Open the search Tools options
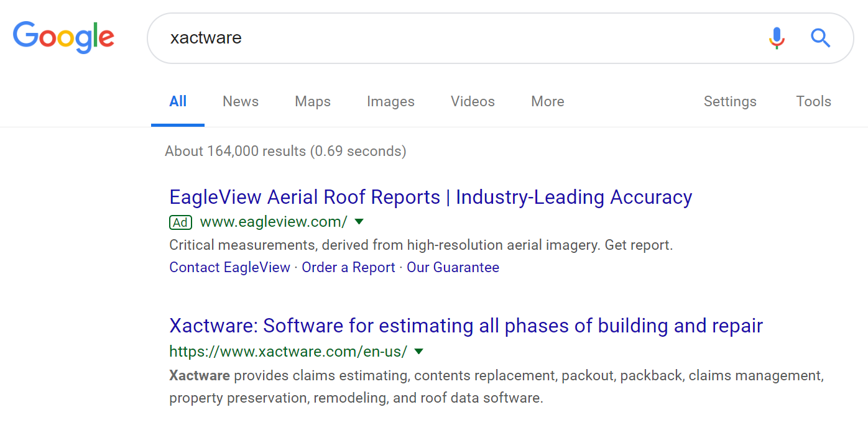Screen dimensions: 868x425 (813, 101)
